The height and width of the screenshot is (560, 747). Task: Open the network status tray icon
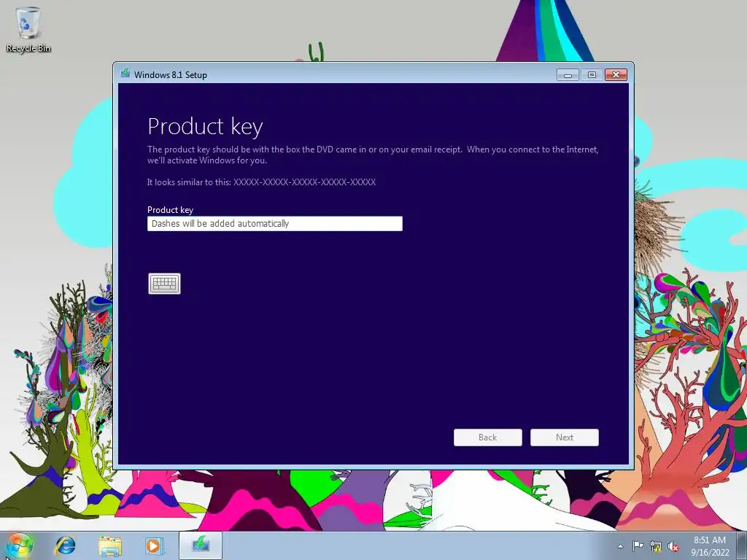click(x=656, y=547)
